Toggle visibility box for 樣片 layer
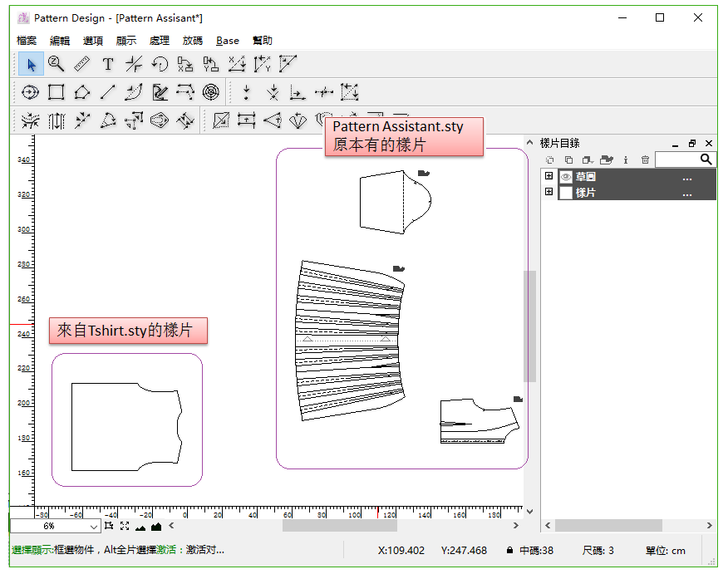This screenshot has height=574, width=728. pyautogui.click(x=565, y=193)
